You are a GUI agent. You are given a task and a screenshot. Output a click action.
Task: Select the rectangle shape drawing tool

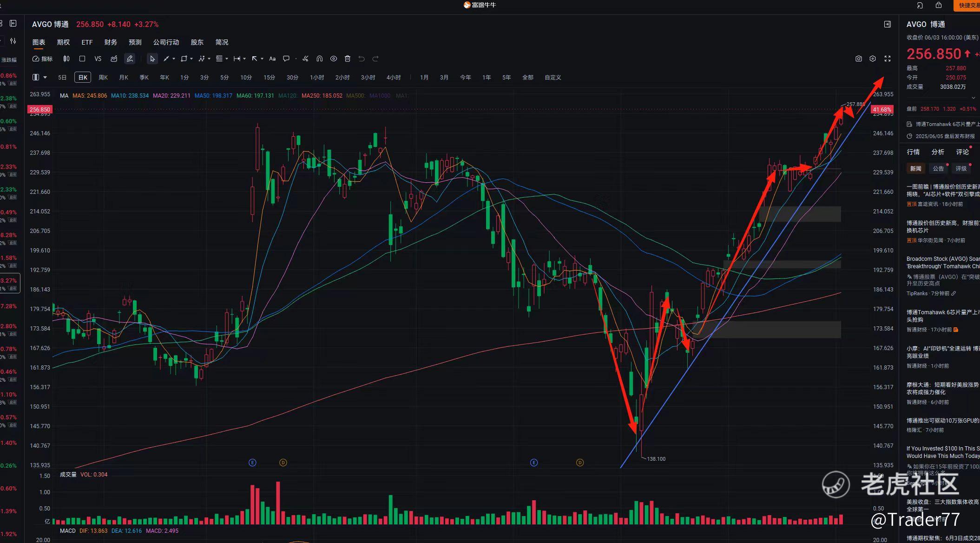[184, 59]
